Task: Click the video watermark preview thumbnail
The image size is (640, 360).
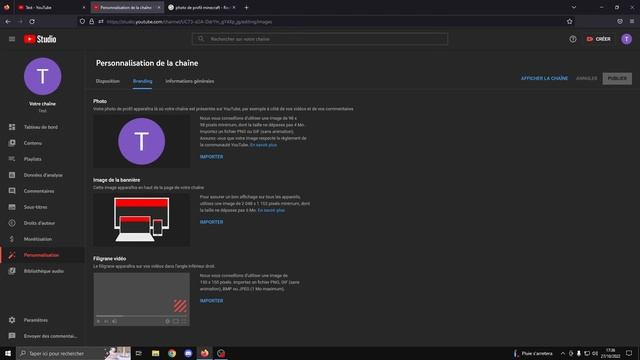Action: pos(141,299)
